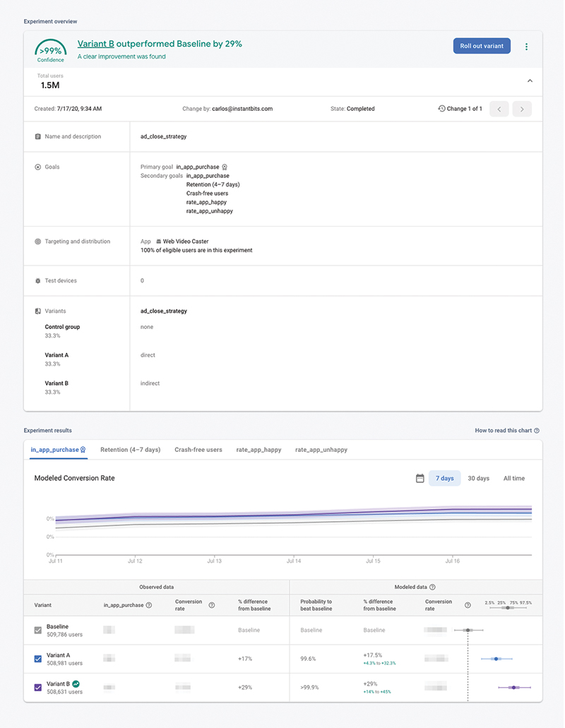Go to next change arrow
Viewport: 565px width, 728px height.
pos(522,109)
